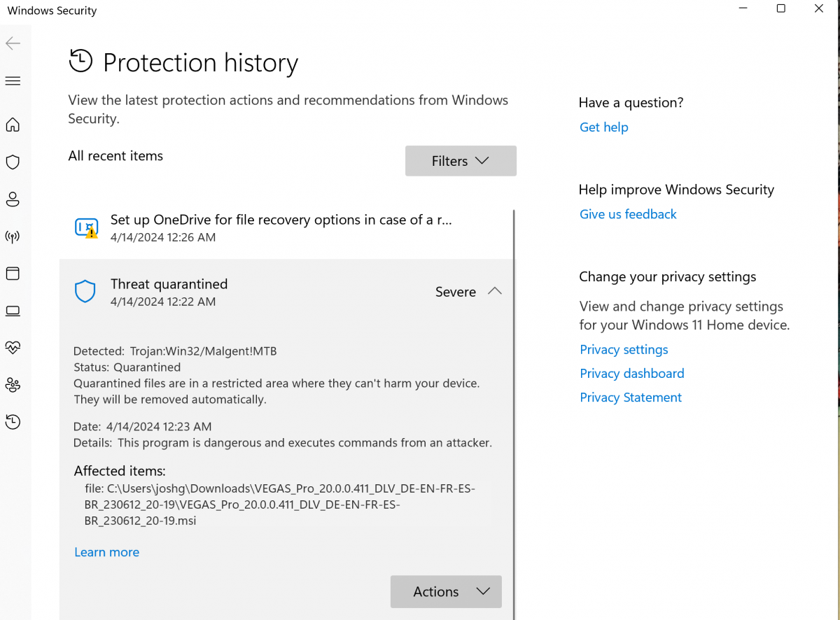
Task: Click the Protection history header clock icon
Action: 80,61
